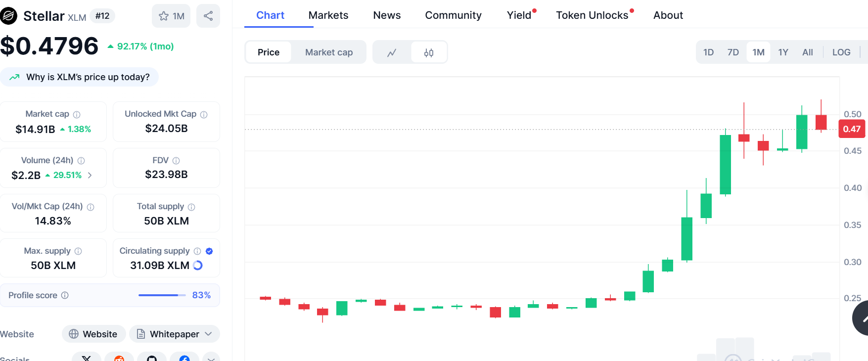Open the Community tab
Image resolution: width=868 pixels, height=361 pixels.
[x=453, y=15]
